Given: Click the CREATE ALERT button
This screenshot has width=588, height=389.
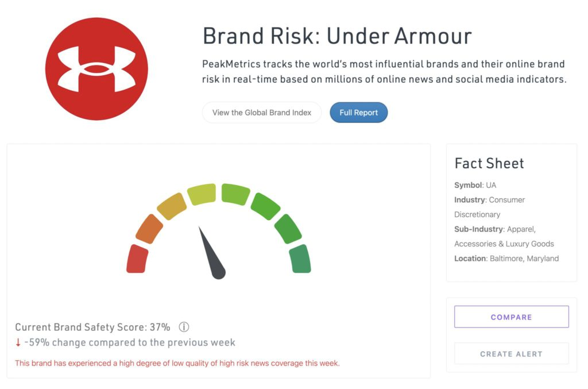Looking at the screenshot, I should [x=512, y=354].
